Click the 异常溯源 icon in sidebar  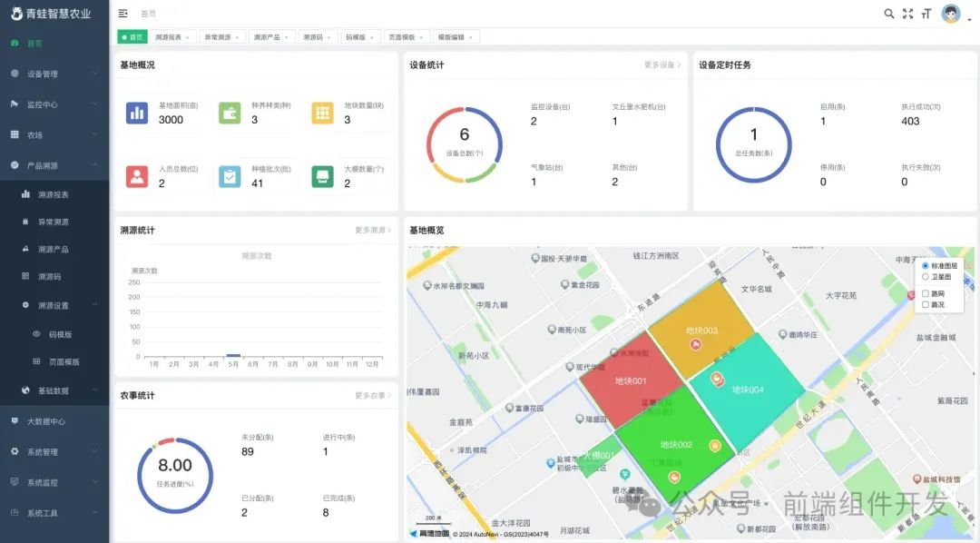[x=25, y=222]
